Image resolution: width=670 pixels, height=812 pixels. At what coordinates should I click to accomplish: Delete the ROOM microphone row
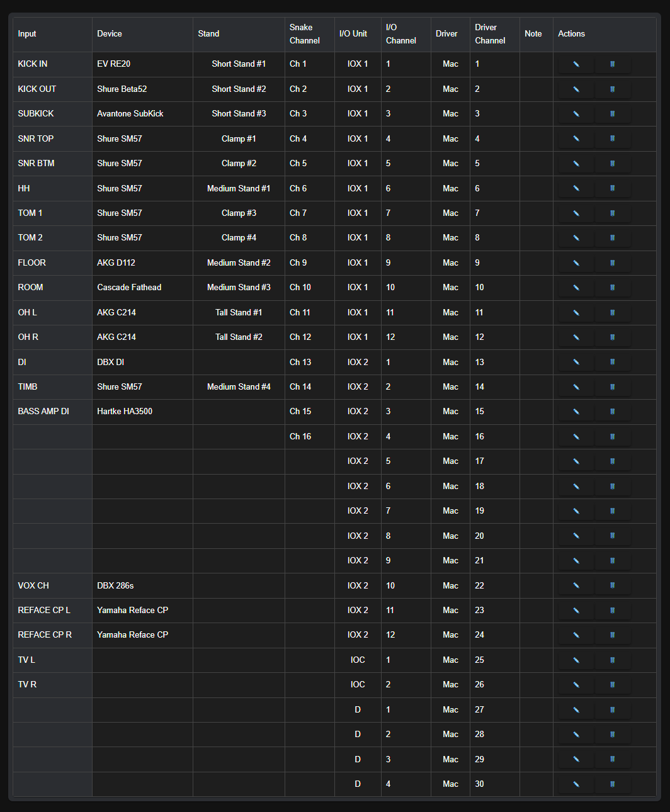(x=613, y=288)
